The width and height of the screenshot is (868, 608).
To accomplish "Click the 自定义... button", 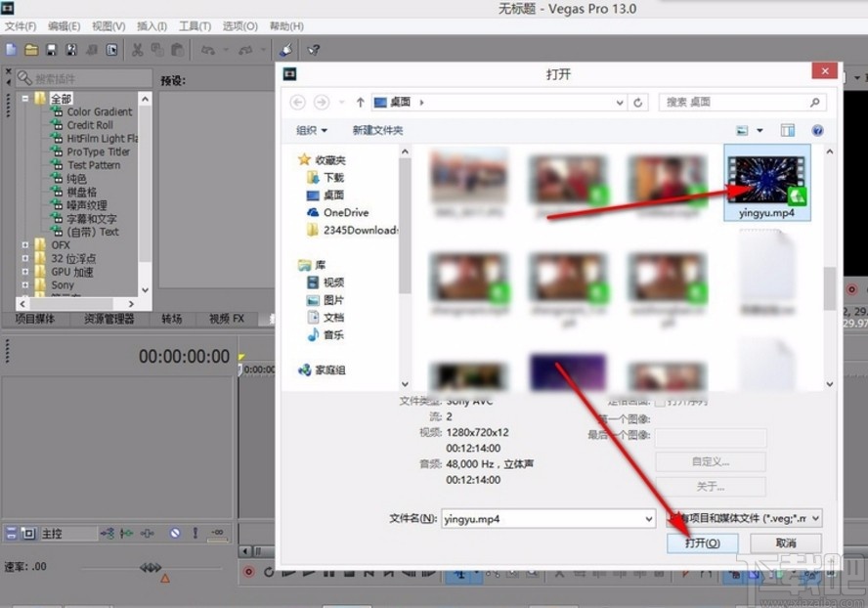I will tap(711, 461).
